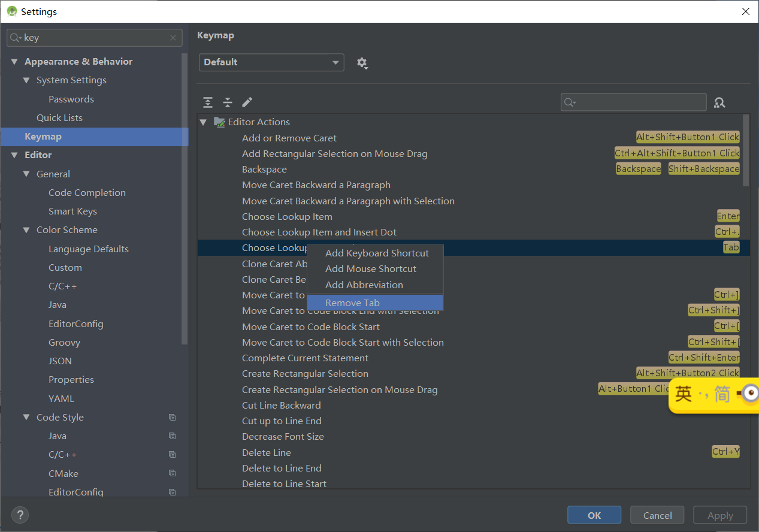The width and height of the screenshot is (759, 532).
Task: Expand all actions in the keymap tree
Action: click(x=207, y=102)
